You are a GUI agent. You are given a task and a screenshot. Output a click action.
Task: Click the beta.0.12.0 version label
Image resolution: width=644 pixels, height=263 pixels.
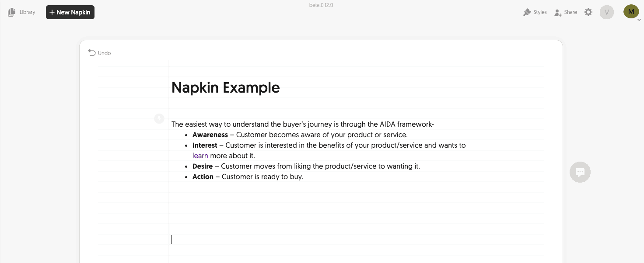pyautogui.click(x=321, y=5)
